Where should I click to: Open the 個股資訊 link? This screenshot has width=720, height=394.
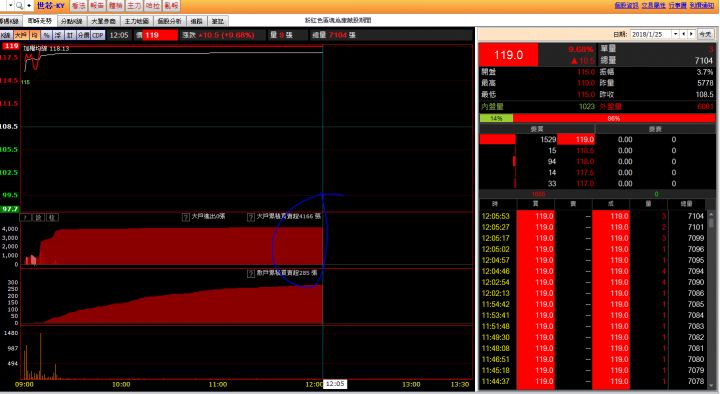click(626, 6)
